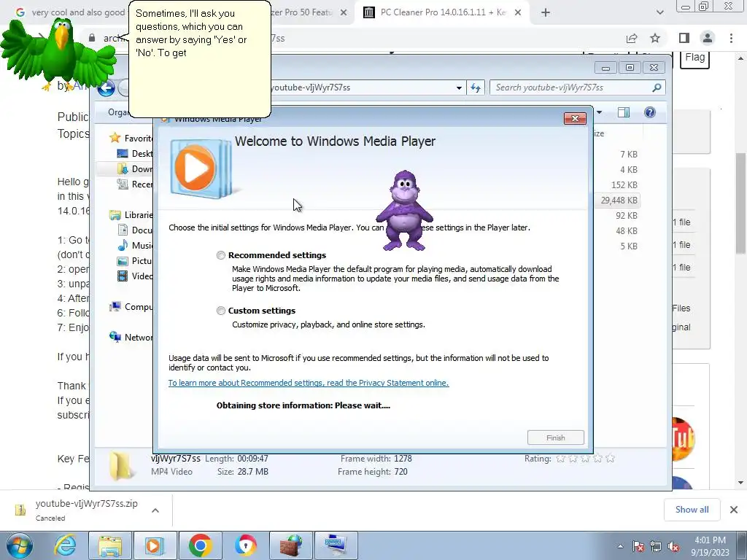This screenshot has width=747, height=560.
Task: Open a new Chrome tab
Action: pos(546,13)
